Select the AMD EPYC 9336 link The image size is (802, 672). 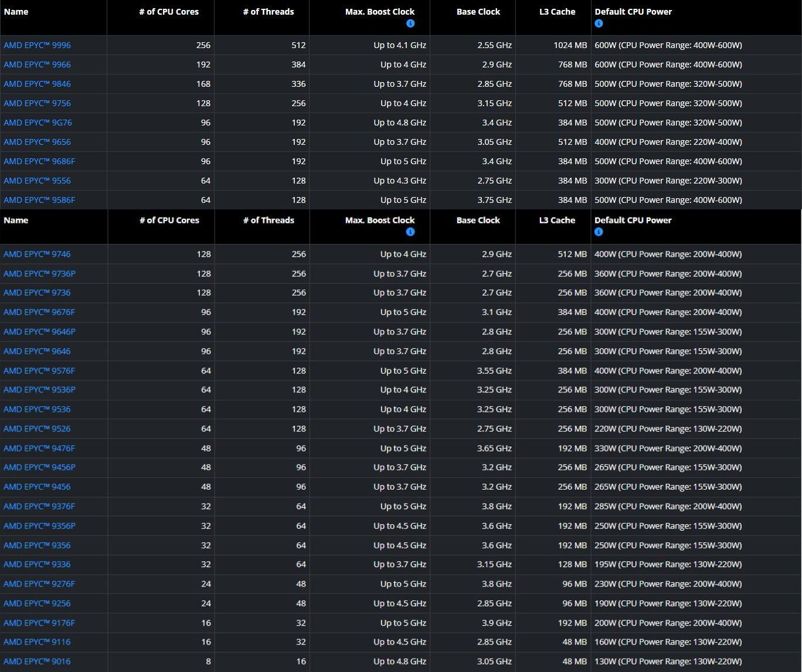(x=37, y=564)
